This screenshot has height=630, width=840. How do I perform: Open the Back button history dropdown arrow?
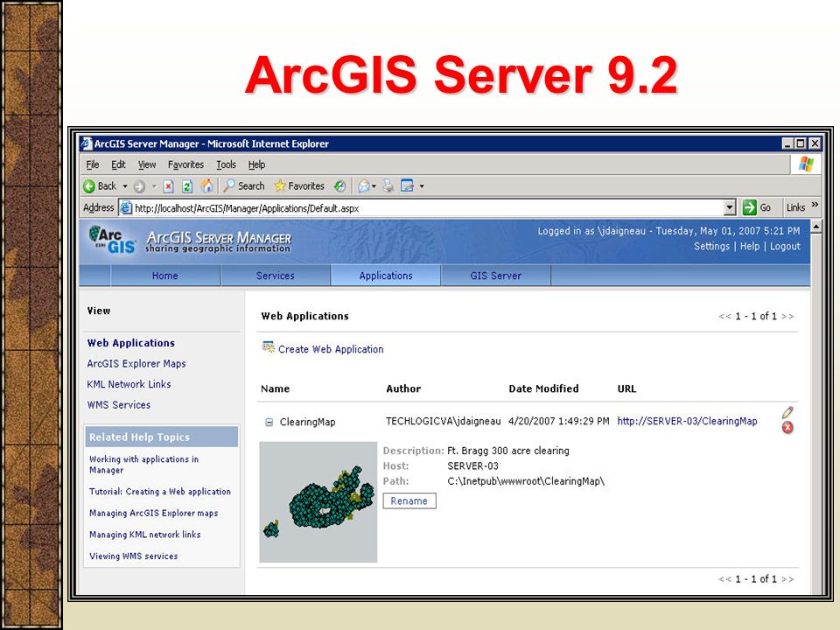pos(125,186)
